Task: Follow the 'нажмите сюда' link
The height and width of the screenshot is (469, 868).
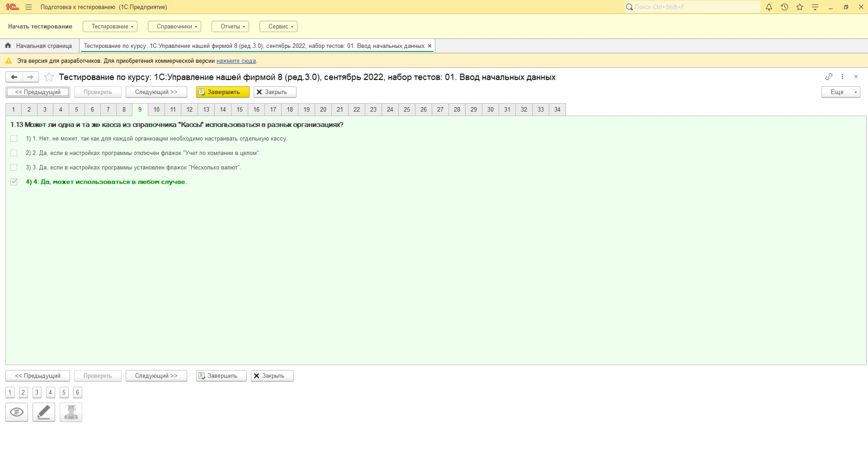Action: [236, 61]
